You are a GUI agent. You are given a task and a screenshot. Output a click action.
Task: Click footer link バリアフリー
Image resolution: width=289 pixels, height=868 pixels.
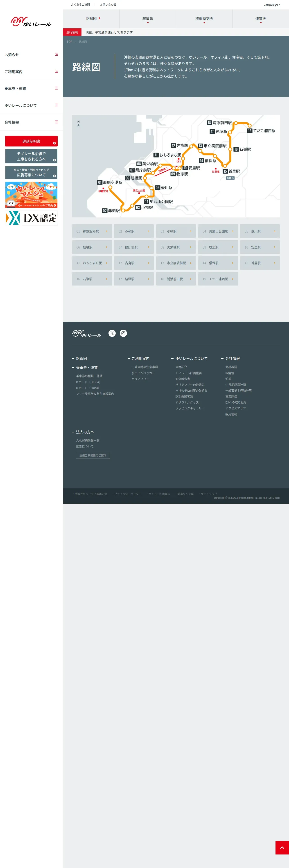click(140, 379)
